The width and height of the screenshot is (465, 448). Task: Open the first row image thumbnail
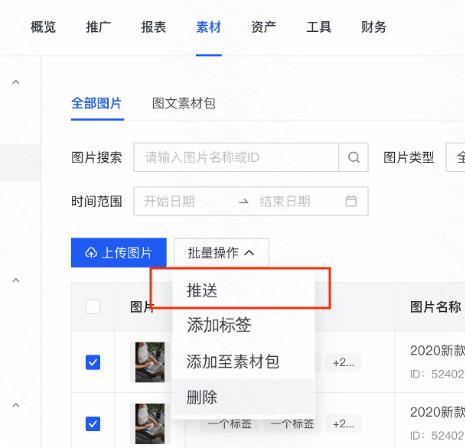[x=150, y=362]
